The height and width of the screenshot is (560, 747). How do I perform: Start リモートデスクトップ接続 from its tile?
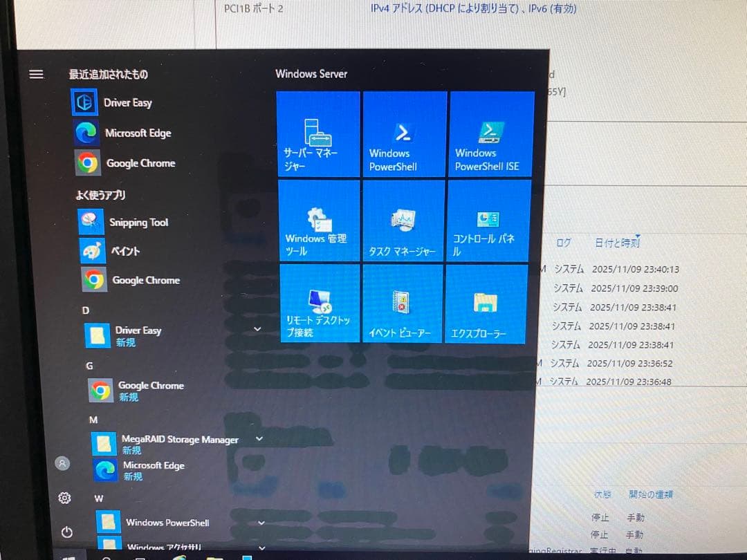(318, 304)
